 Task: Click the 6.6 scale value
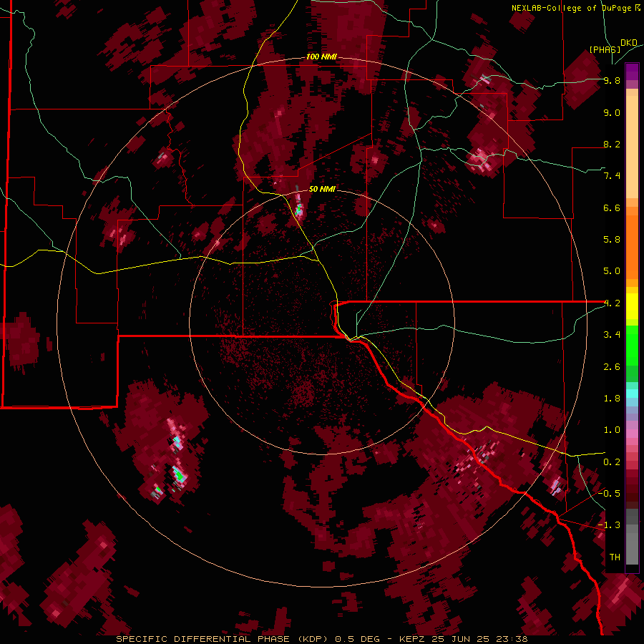click(612, 208)
